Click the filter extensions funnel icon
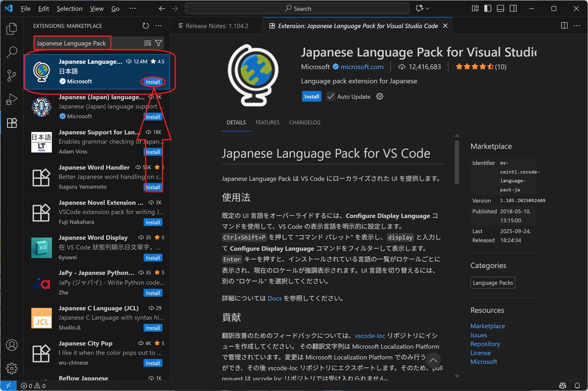Screen dimensions: 588x391 coord(158,43)
